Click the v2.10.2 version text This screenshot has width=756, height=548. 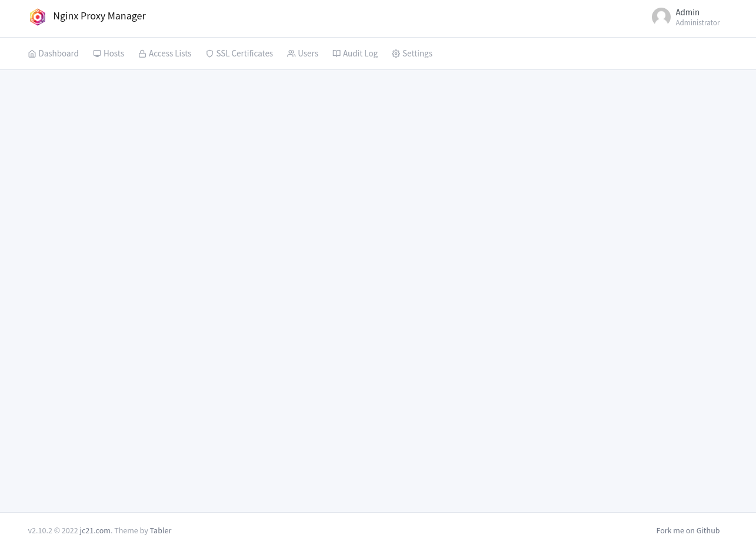click(40, 530)
